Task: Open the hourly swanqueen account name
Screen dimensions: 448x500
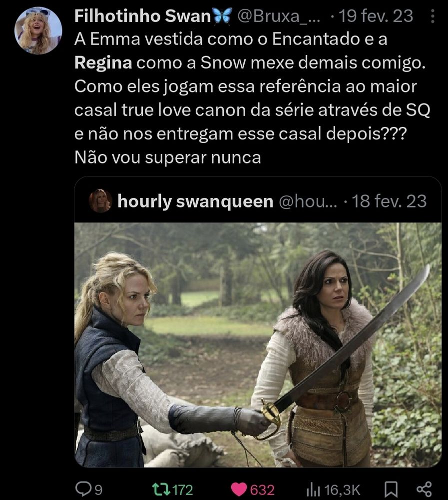Action: [195, 201]
